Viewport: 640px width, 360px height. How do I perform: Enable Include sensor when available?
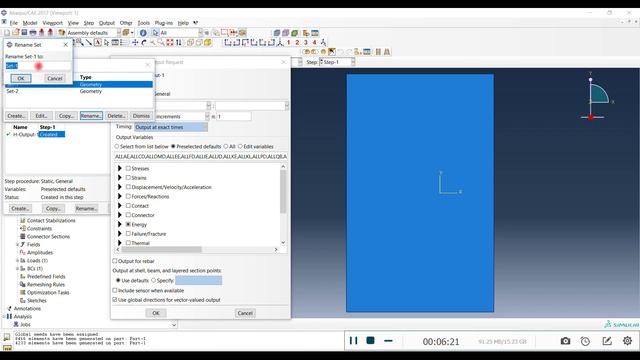point(115,290)
